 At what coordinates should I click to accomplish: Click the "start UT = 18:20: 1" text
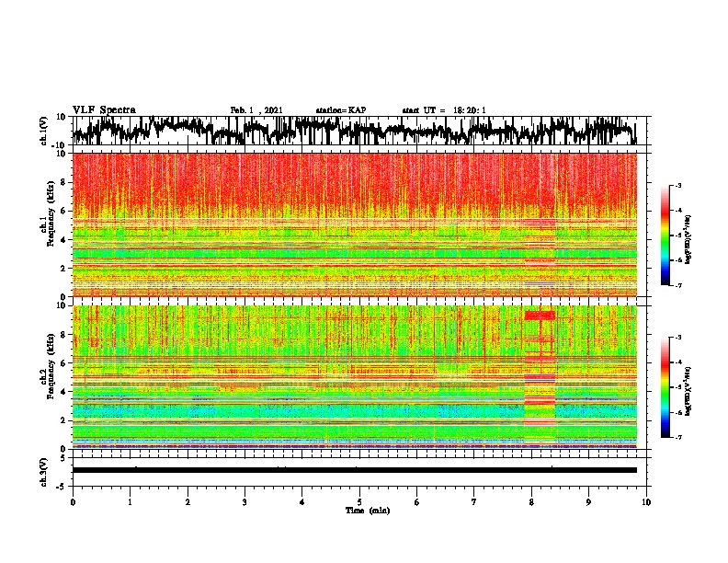[444, 110]
